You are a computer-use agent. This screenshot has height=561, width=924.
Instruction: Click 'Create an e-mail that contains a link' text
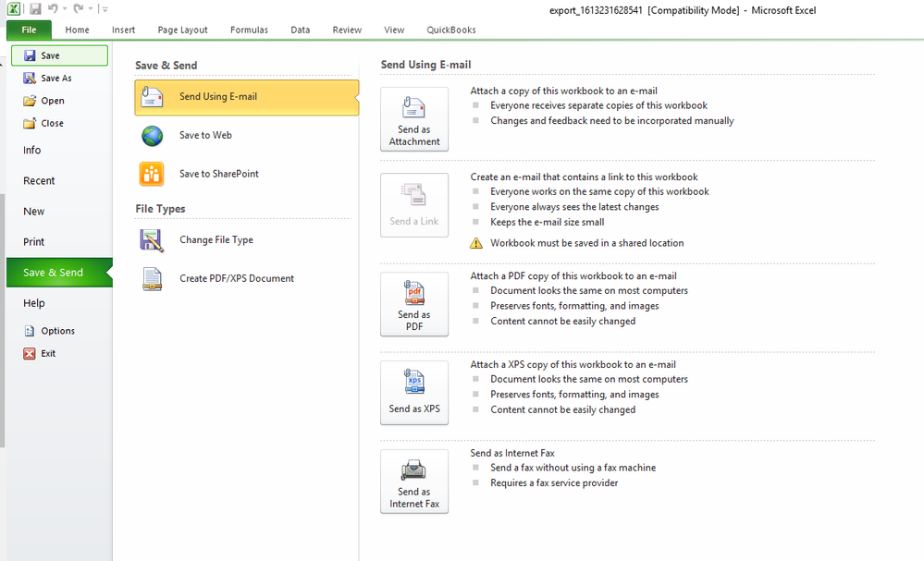(x=584, y=177)
